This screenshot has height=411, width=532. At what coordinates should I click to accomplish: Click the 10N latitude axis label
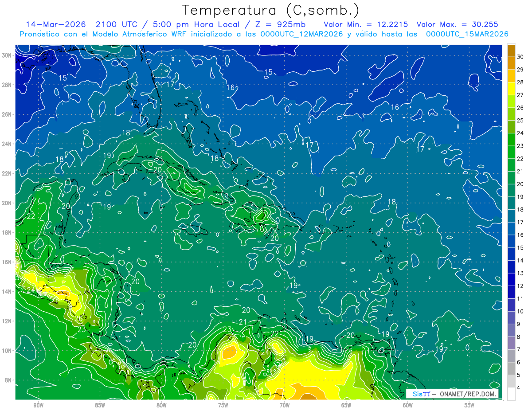click(x=7, y=350)
